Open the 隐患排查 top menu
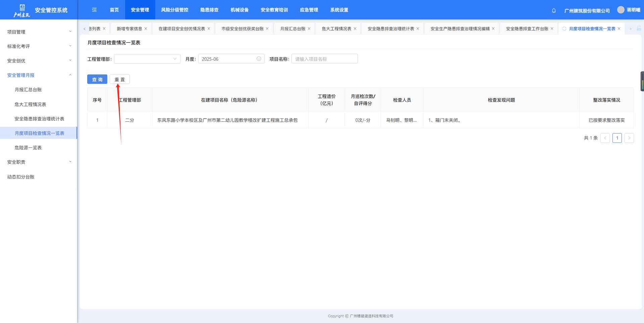The height and width of the screenshot is (323, 644). [209, 10]
